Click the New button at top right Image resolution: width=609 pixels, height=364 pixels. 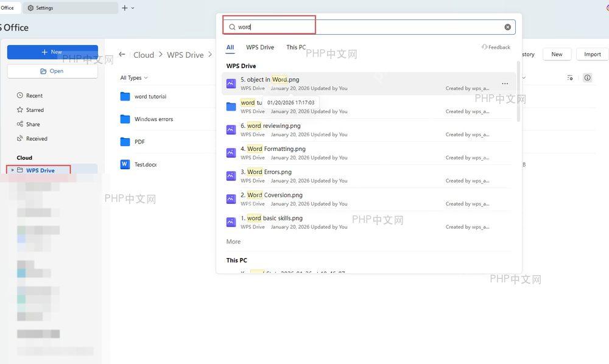pos(557,54)
